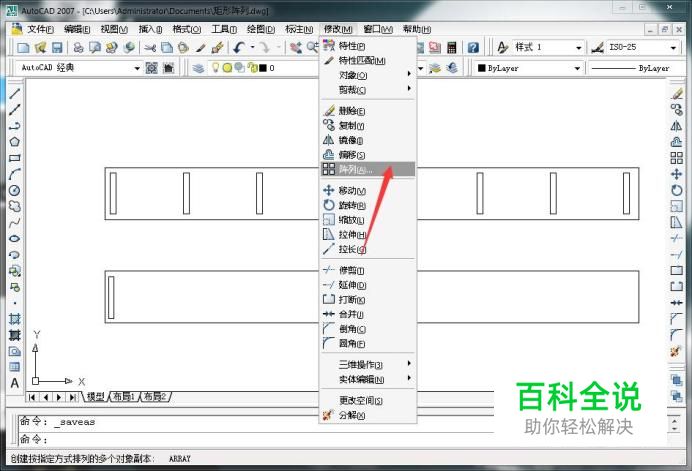Open the ISO-25 dimension style dropdown
Screen dimensions: 692x471
673,48
